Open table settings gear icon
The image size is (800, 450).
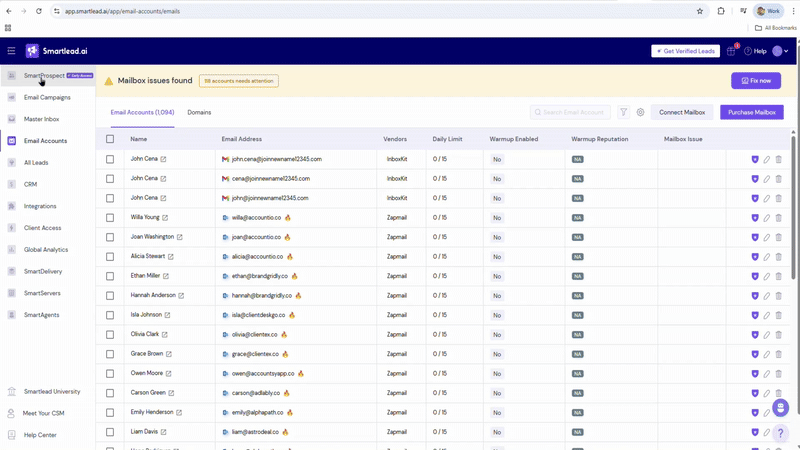pos(640,113)
